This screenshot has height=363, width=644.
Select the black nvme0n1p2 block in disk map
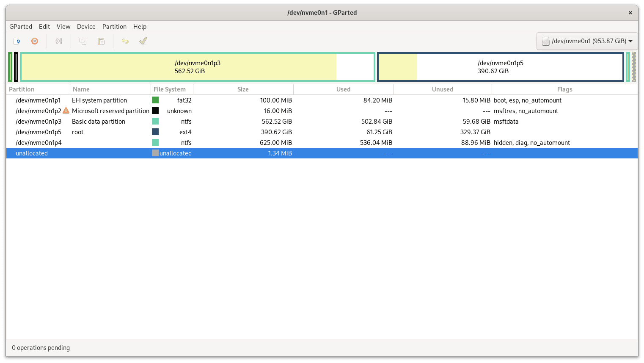pyautogui.click(x=16, y=67)
